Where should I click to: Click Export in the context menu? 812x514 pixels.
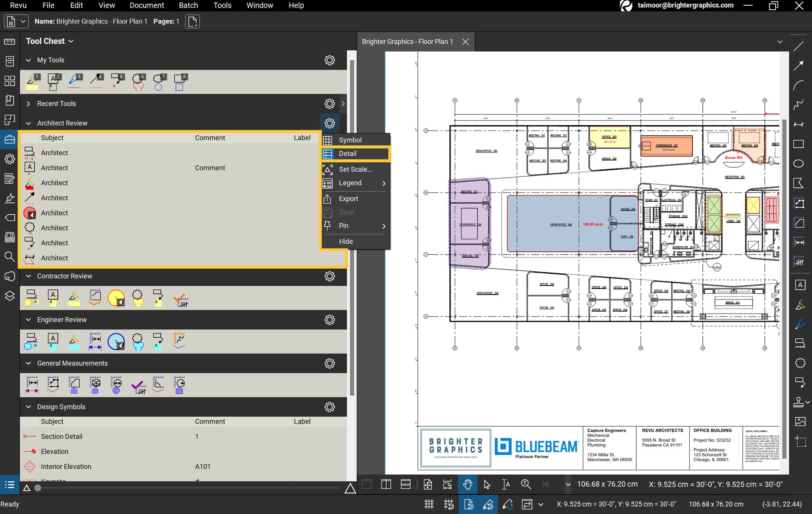point(349,198)
